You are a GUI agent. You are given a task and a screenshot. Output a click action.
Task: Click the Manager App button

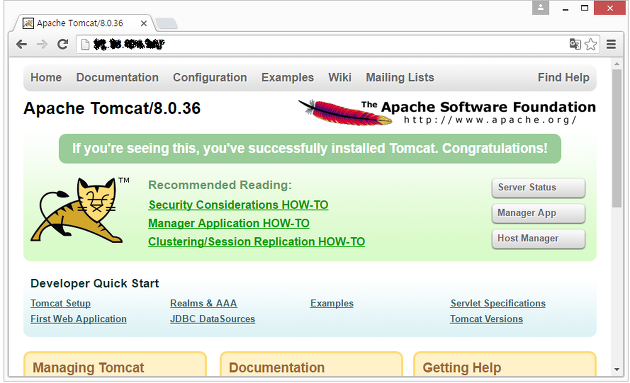[x=538, y=213]
